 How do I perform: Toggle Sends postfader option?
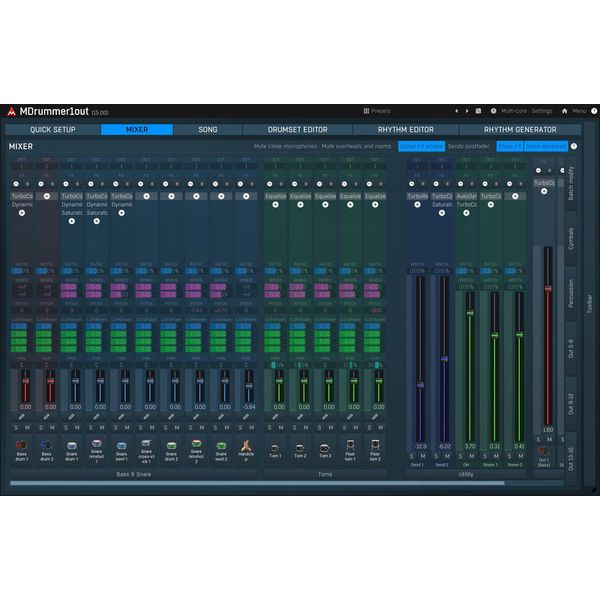pyautogui.click(x=469, y=146)
